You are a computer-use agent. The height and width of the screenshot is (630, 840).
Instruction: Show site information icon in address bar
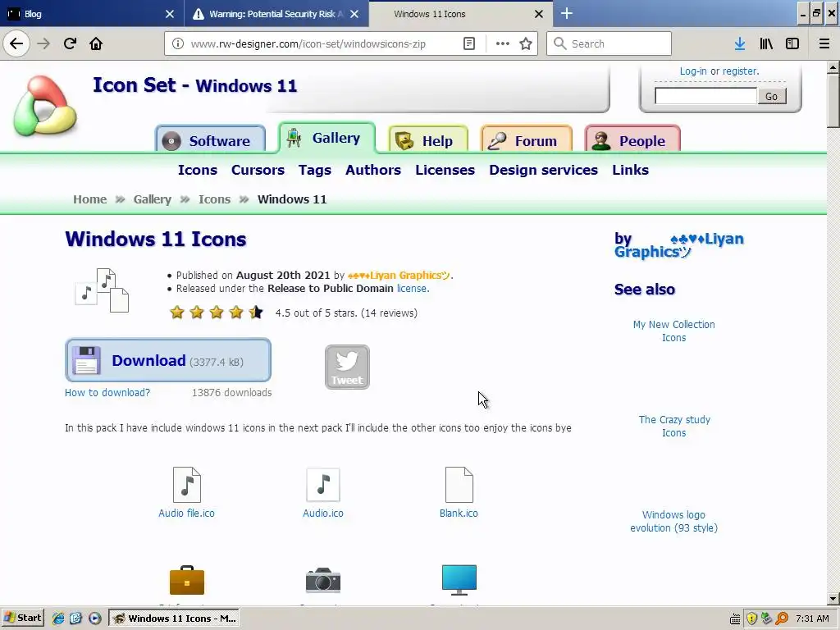coord(178,44)
